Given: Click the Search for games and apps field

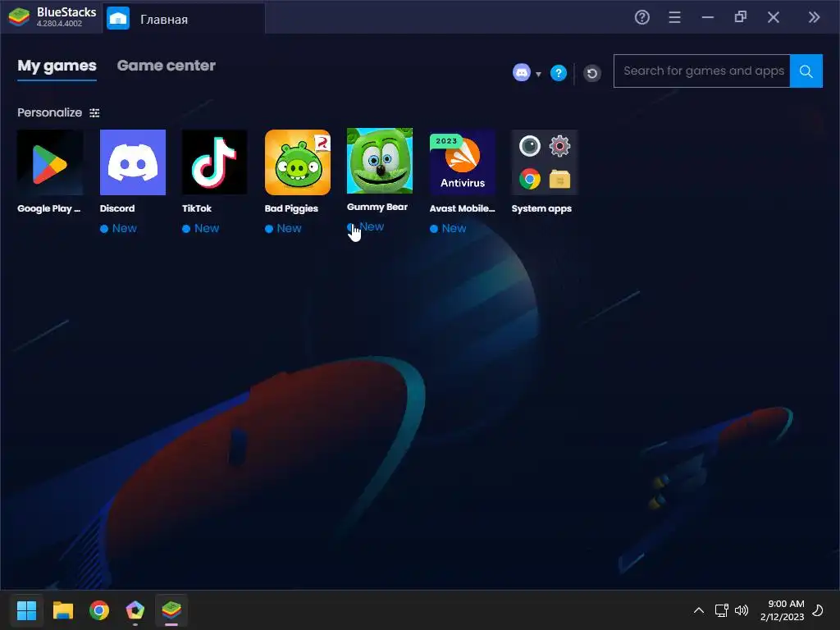Looking at the screenshot, I should click(x=702, y=71).
